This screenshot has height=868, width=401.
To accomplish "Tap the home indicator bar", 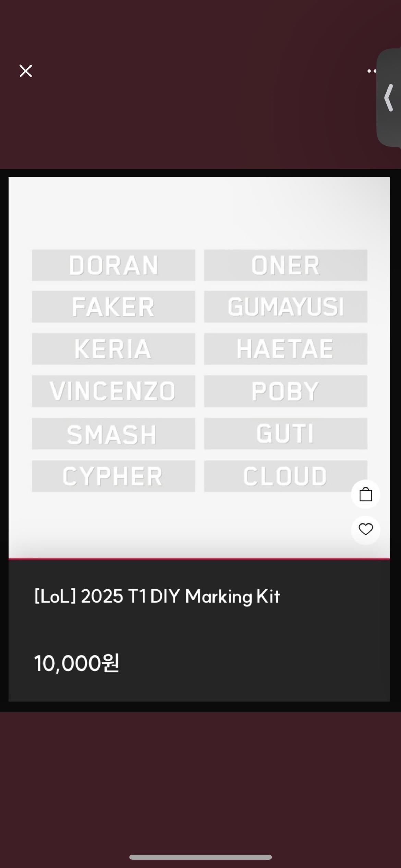I will (200, 857).
